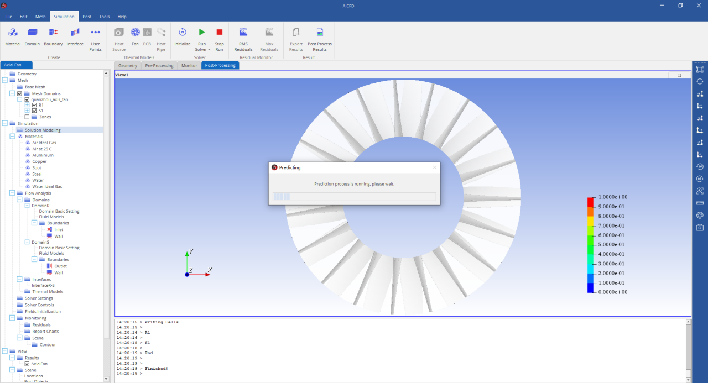Switch to the PreProcessing view tab
The width and height of the screenshot is (709, 384).
[x=159, y=66]
